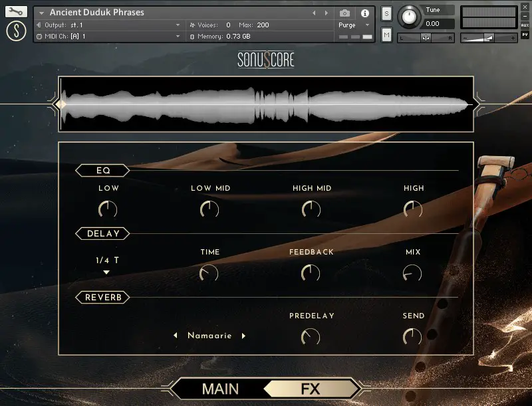
Task: Select the FX tab
Action: pos(310,389)
